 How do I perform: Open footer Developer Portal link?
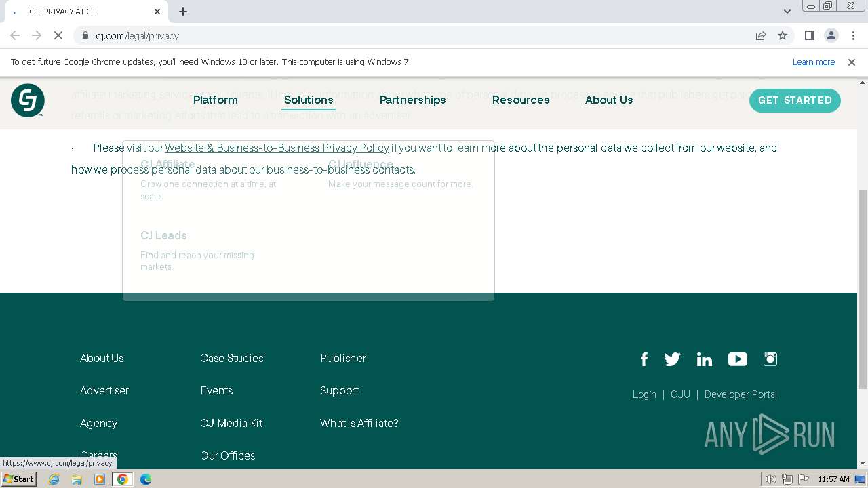(x=741, y=394)
